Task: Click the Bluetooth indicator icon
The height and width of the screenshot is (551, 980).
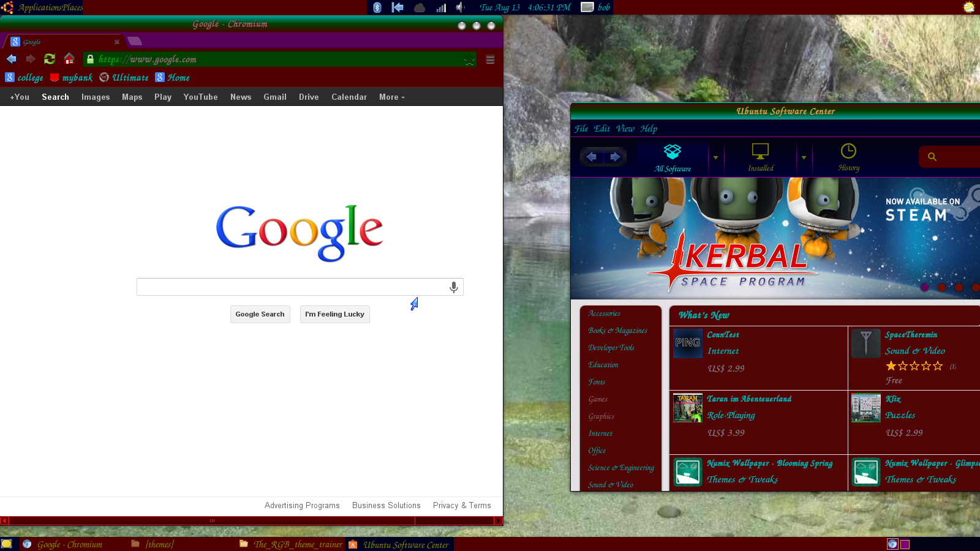Action: coord(377,7)
